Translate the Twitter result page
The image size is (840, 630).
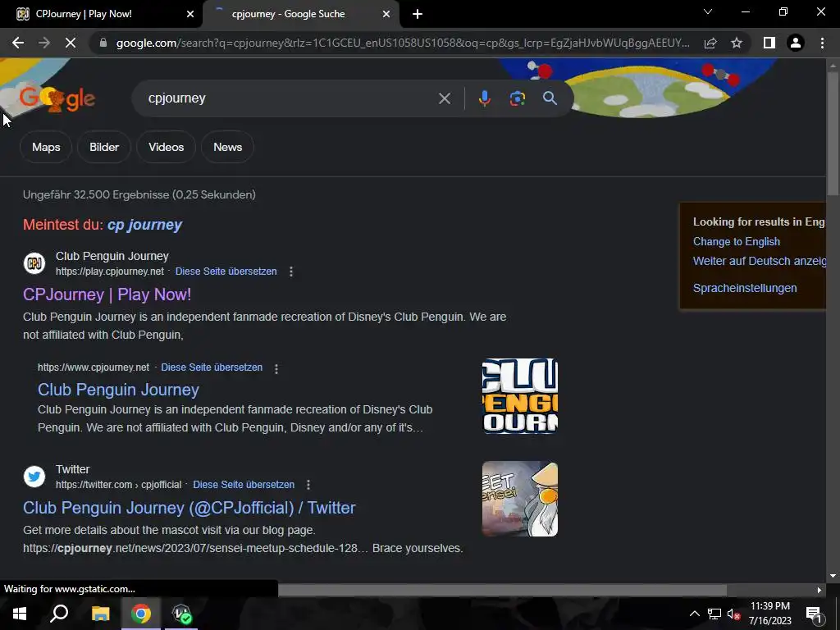(x=244, y=484)
